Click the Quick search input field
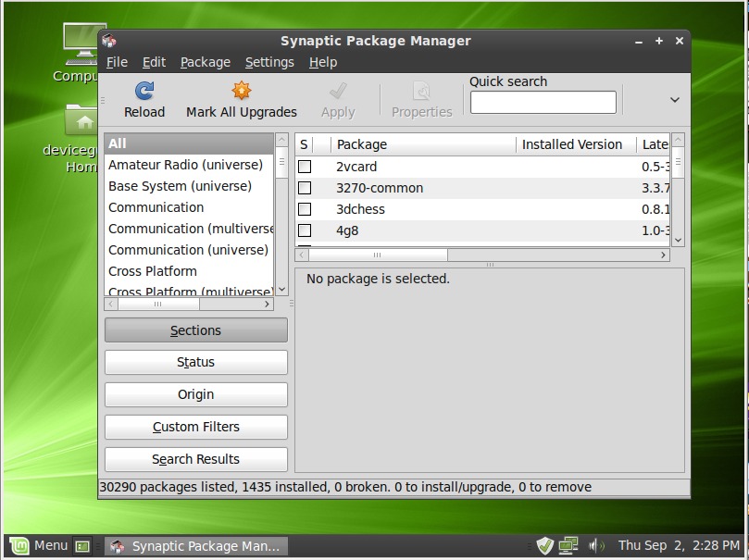 pyautogui.click(x=543, y=102)
